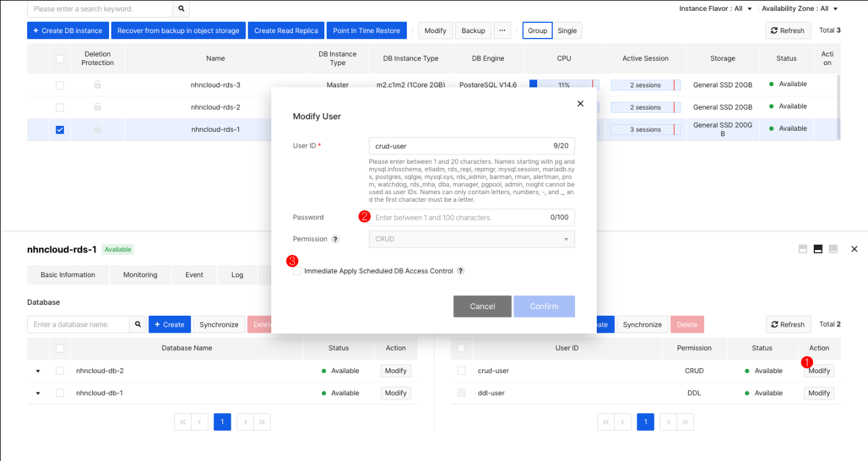
Task: Click Modify for ddl-user row
Action: click(x=819, y=393)
